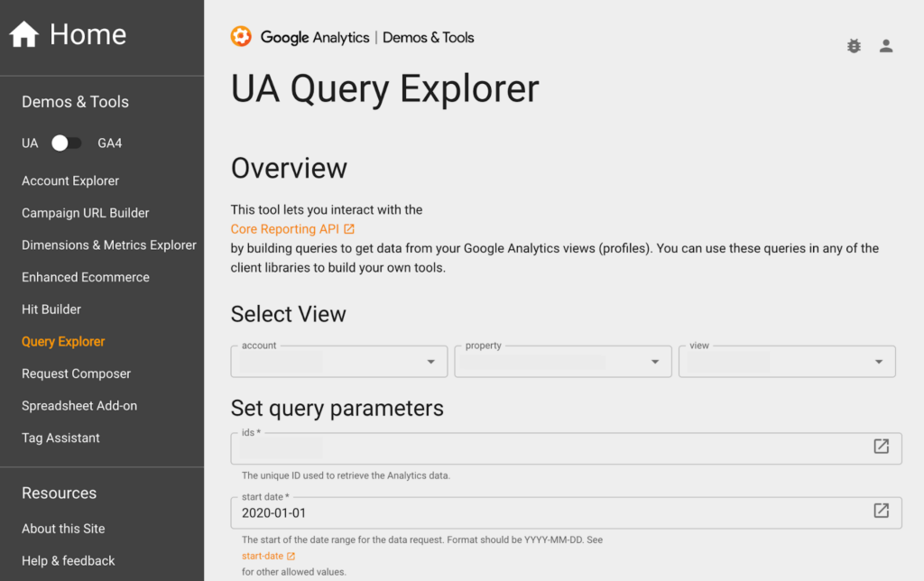Navigate to Campaign URL Builder
This screenshot has height=581, width=924.
[85, 213]
